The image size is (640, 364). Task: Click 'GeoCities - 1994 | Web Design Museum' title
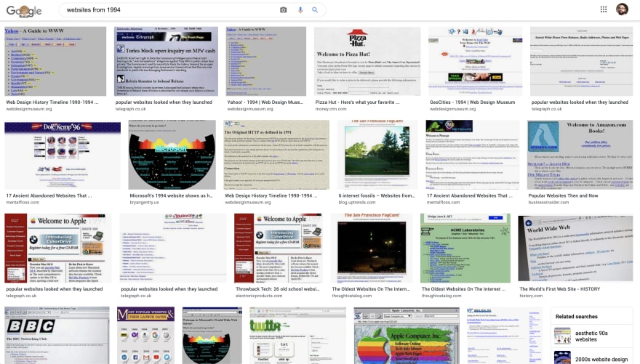click(x=472, y=102)
